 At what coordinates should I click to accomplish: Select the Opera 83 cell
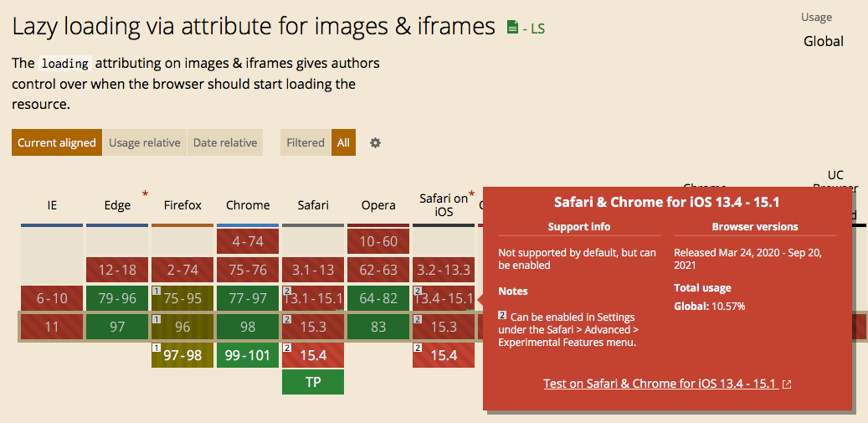(378, 327)
